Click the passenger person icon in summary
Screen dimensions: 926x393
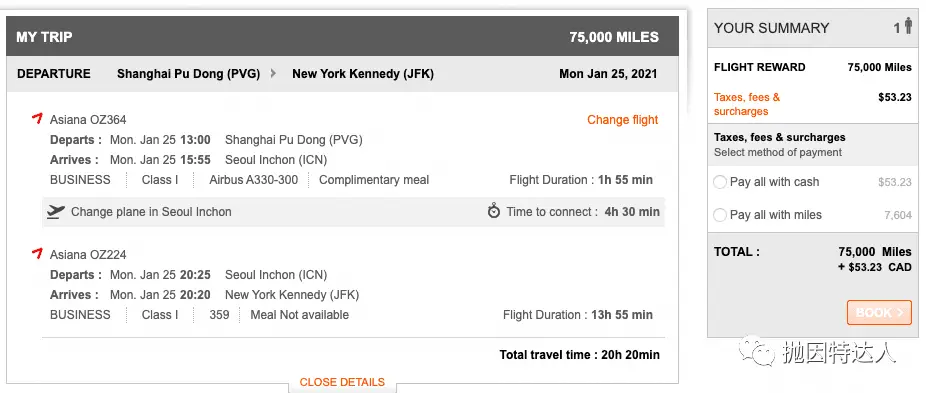tap(908, 26)
